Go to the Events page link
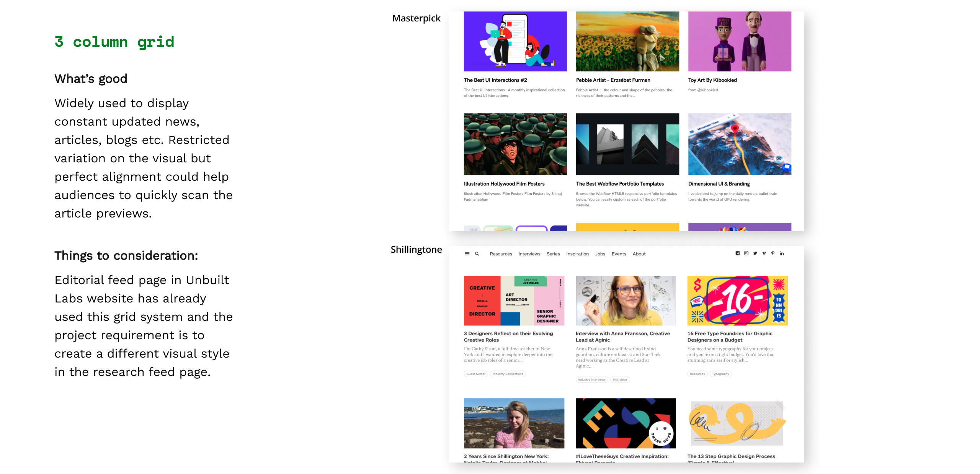Image resolution: width=980 pixels, height=474 pixels. [619, 254]
